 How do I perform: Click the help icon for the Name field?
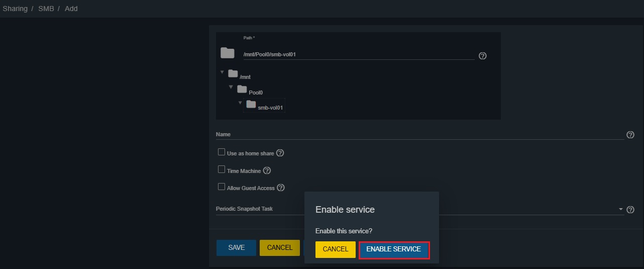click(630, 135)
